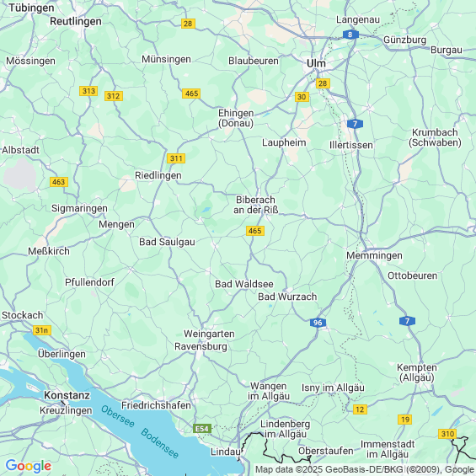Click the Biberach an der Riß label

(x=255, y=205)
